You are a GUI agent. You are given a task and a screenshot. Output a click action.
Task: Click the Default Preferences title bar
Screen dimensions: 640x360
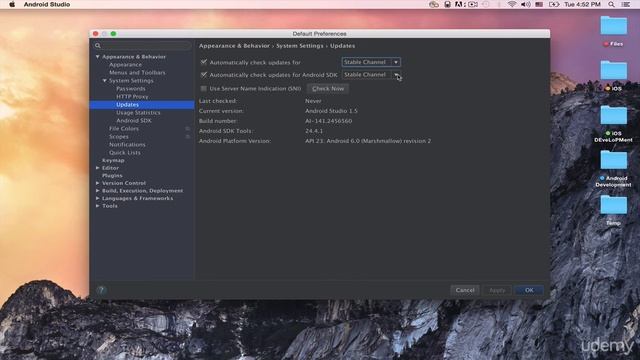319,34
